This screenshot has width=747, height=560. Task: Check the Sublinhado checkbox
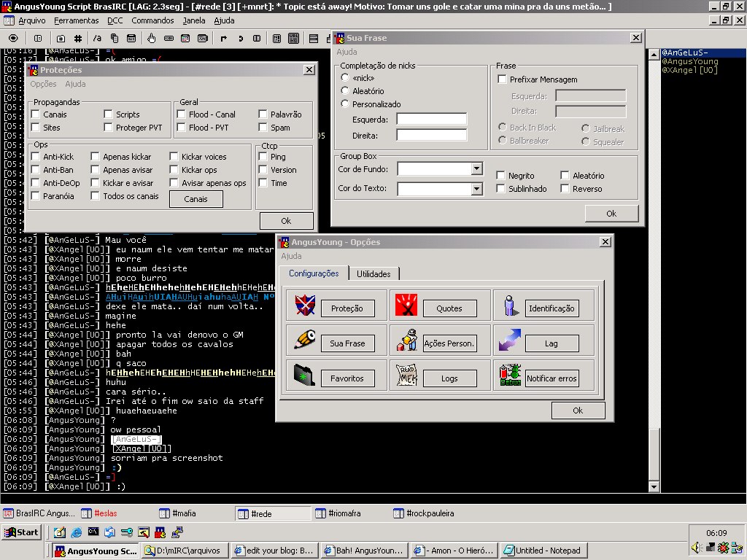500,189
